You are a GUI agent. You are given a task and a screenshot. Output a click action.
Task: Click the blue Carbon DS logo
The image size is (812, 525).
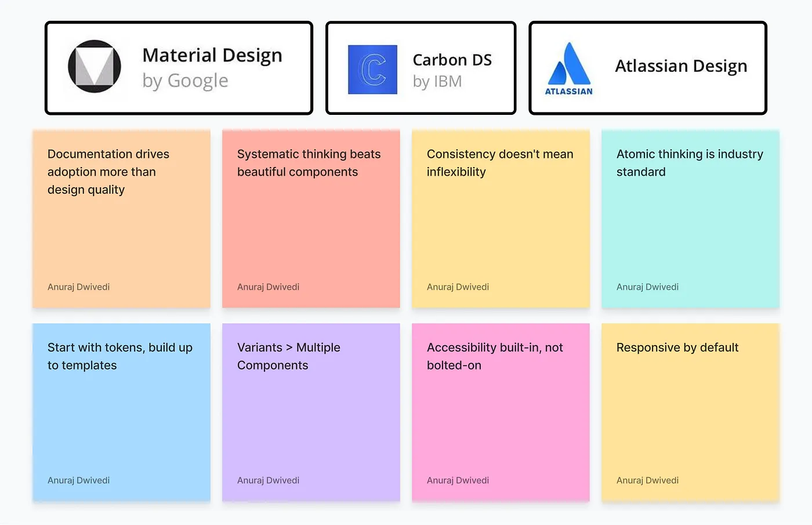[372, 70]
